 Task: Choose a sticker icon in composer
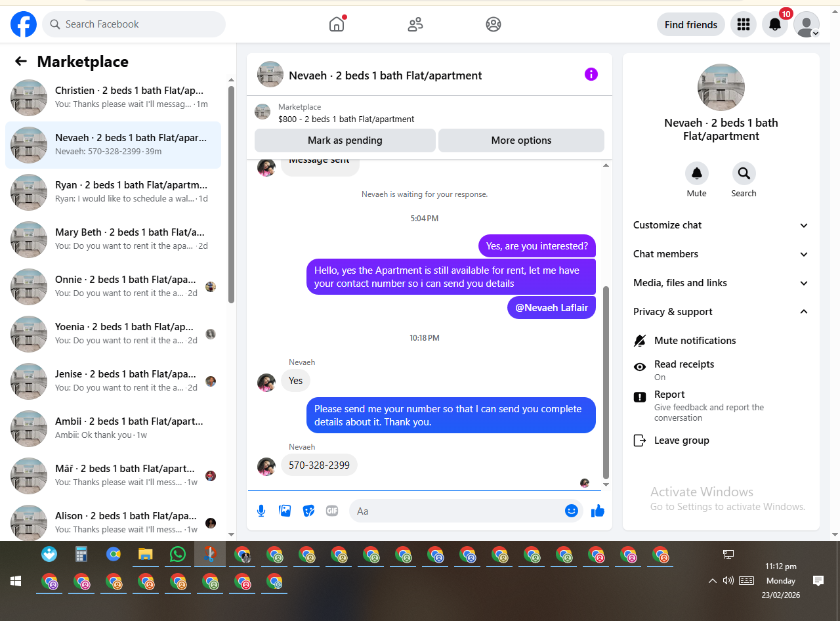308,511
